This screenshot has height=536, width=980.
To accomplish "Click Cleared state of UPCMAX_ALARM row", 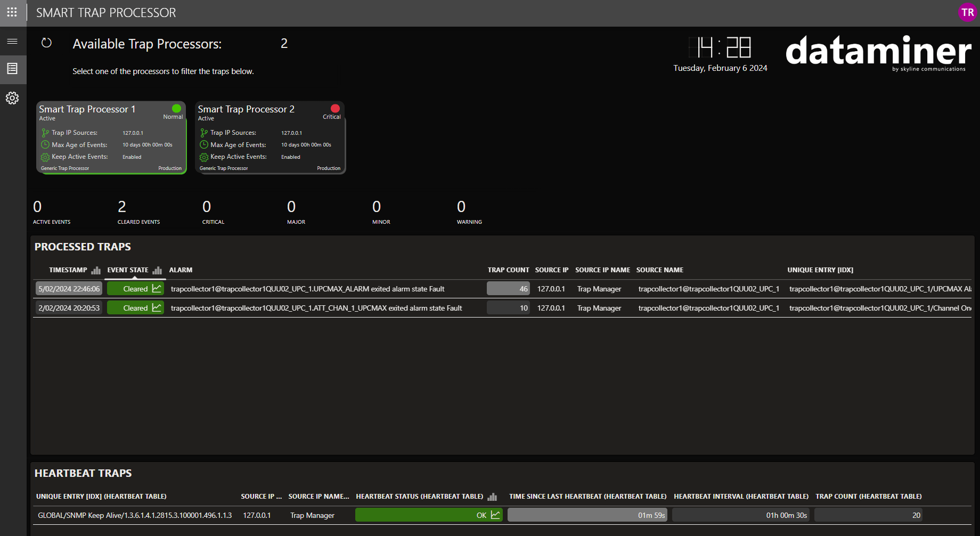I will point(135,288).
